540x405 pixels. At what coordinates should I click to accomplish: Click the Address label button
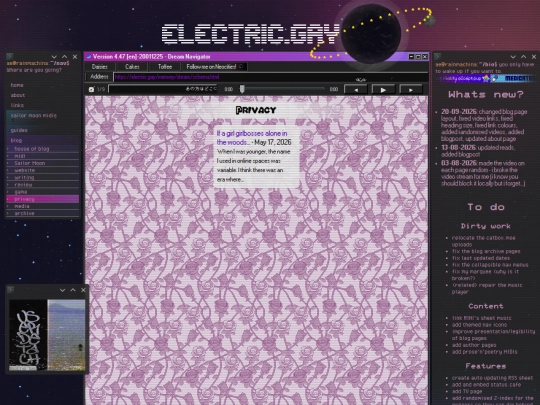[x=99, y=77]
